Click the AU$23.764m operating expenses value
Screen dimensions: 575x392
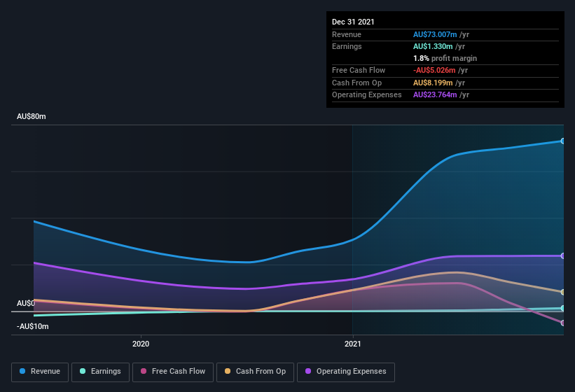point(435,95)
